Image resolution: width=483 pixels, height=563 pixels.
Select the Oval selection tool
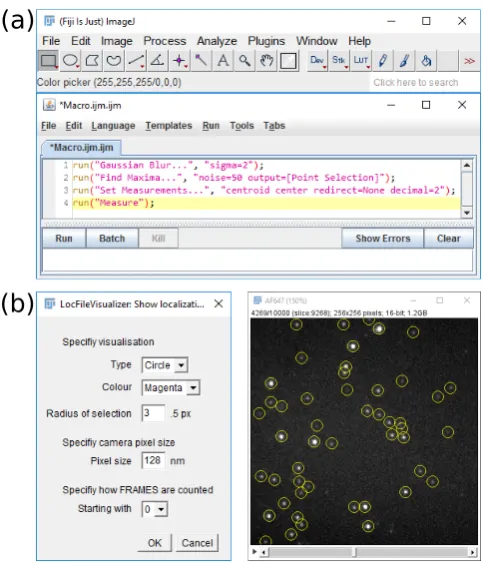(70, 61)
